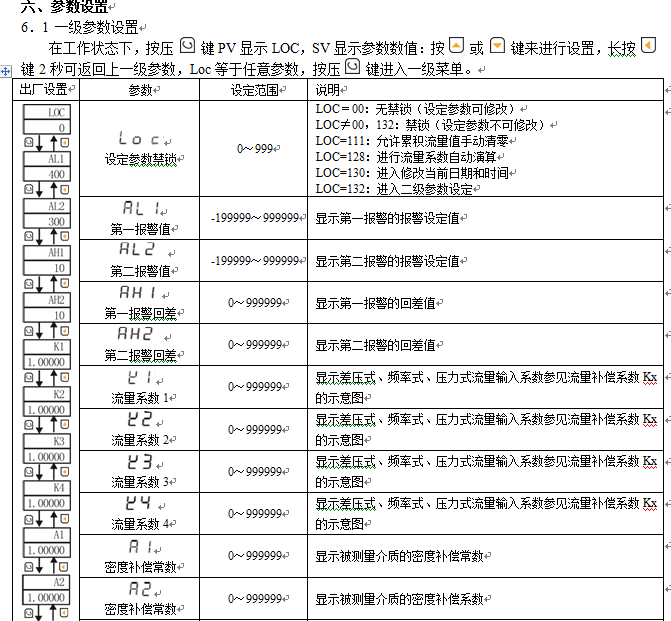Click the orange down-arrow key icon in paragraph
This screenshot has width=671, height=621.
pyautogui.click(x=498, y=47)
